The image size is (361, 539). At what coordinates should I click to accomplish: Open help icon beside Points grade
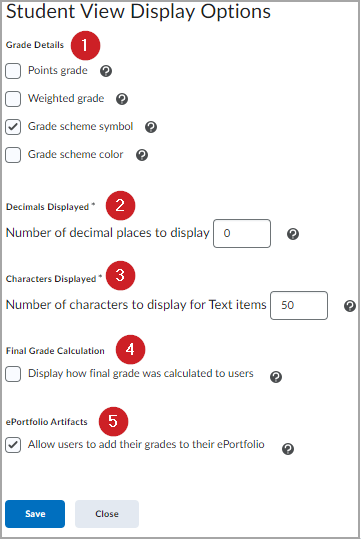[x=106, y=71]
